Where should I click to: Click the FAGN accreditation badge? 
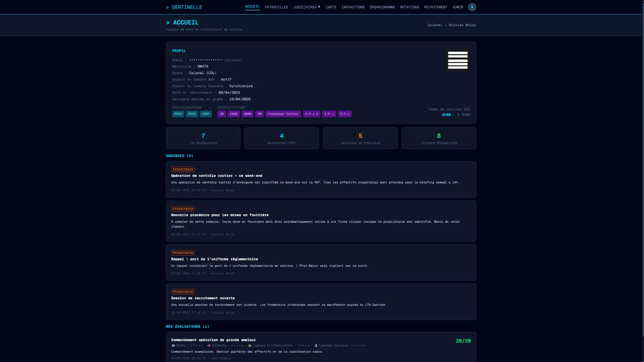234,114
